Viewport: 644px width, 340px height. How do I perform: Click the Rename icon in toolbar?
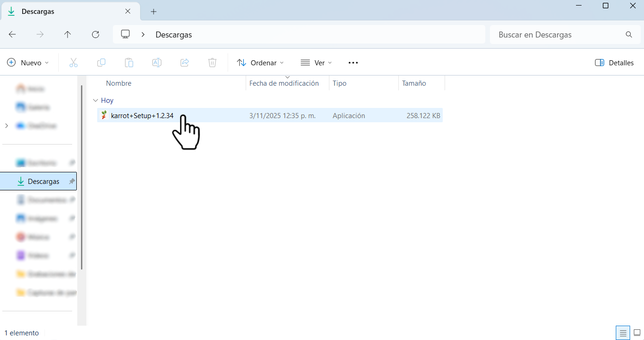point(157,63)
